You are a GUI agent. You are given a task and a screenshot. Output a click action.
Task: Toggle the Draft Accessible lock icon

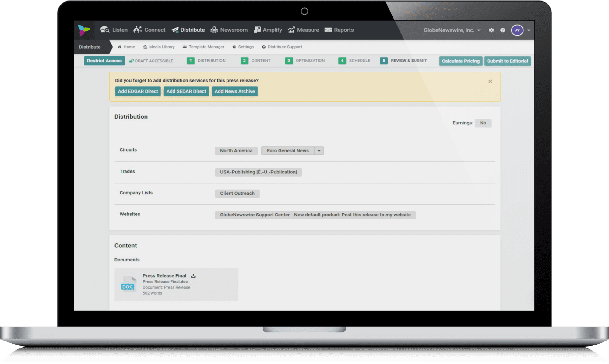coord(131,61)
